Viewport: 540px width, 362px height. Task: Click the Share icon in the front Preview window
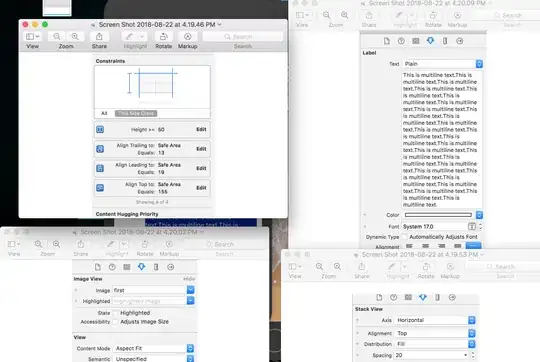click(99, 37)
